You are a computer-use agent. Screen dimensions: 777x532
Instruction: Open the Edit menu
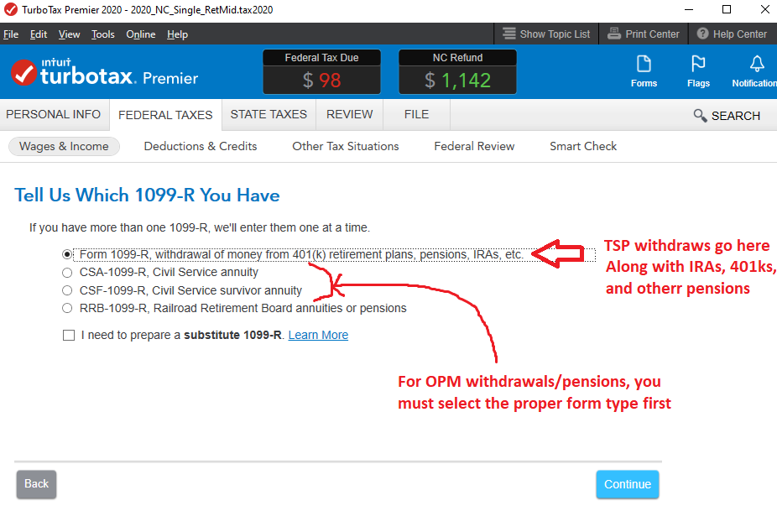(38, 34)
